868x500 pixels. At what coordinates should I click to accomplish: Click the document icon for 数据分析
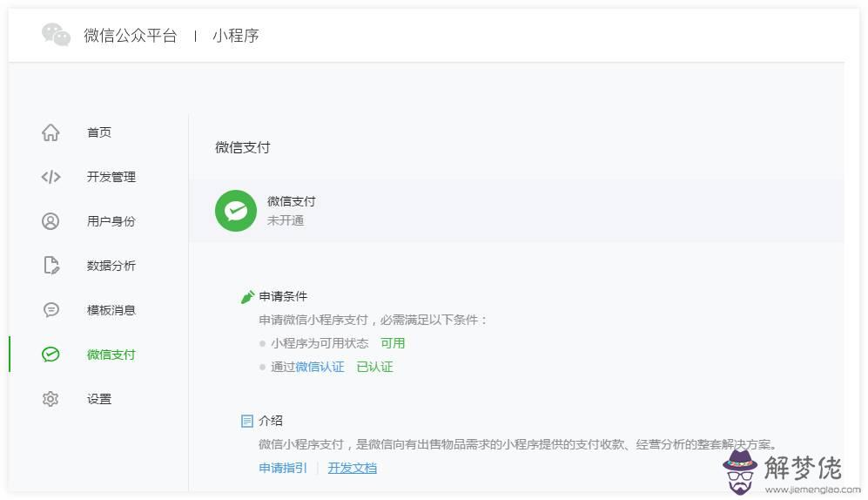click(50, 265)
